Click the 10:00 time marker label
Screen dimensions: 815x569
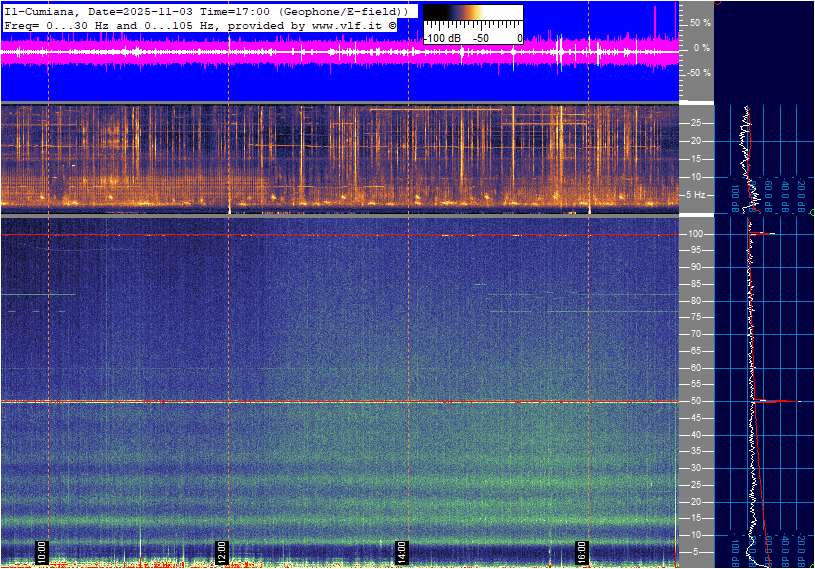pos(41,551)
